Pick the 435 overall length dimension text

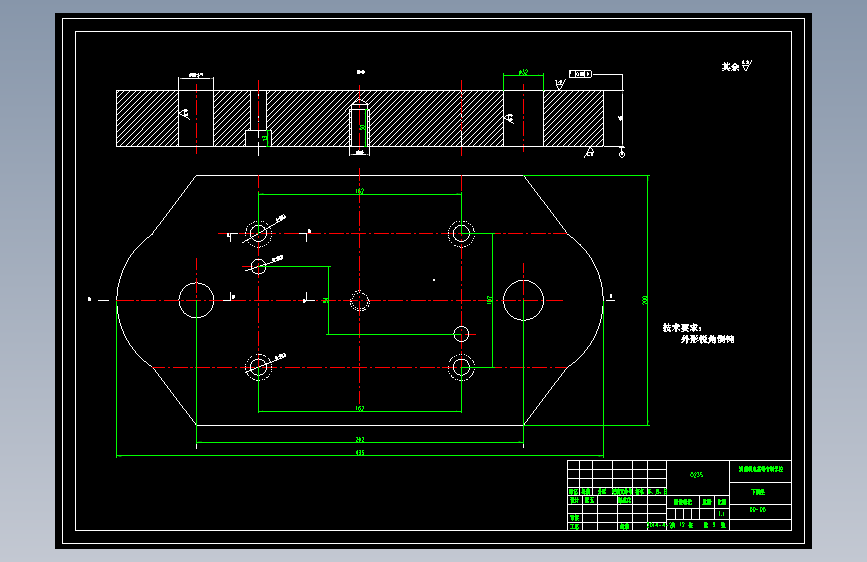[360, 452]
